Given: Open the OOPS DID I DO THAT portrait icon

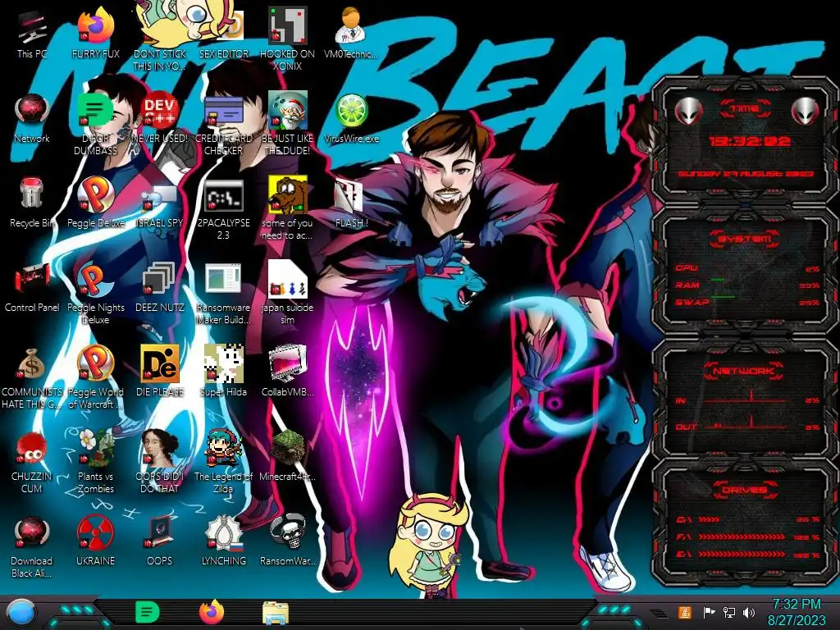Looking at the screenshot, I should [160, 462].
